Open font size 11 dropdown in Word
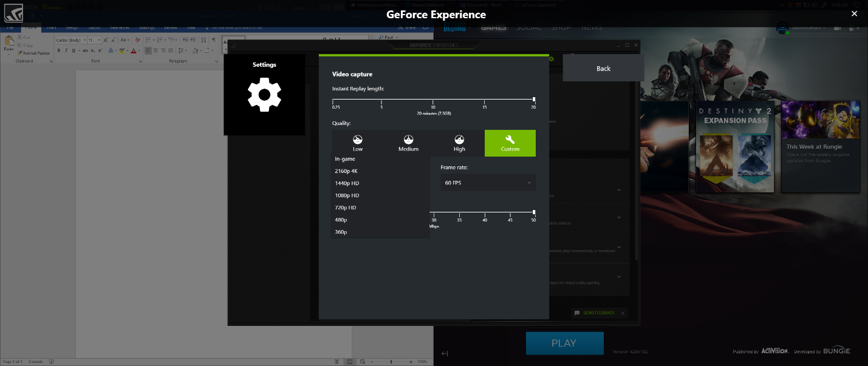The width and height of the screenshot is (868, 366). point(99,40)
